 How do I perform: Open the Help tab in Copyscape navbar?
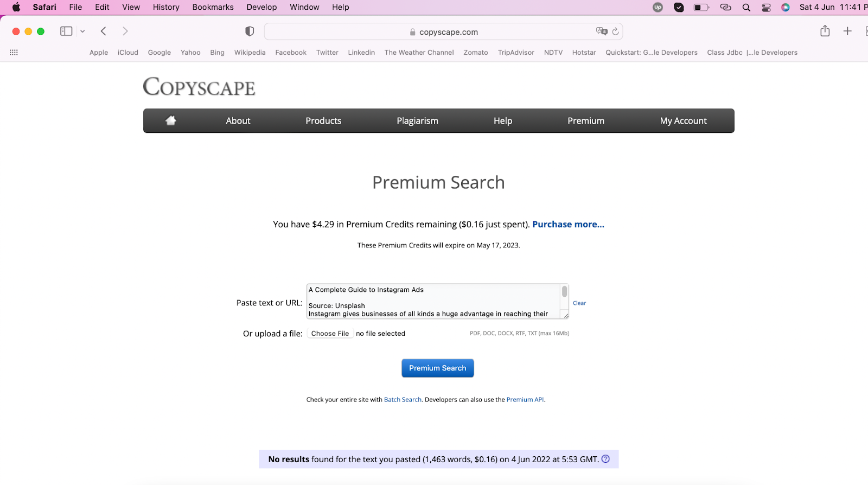coord(503,120)
